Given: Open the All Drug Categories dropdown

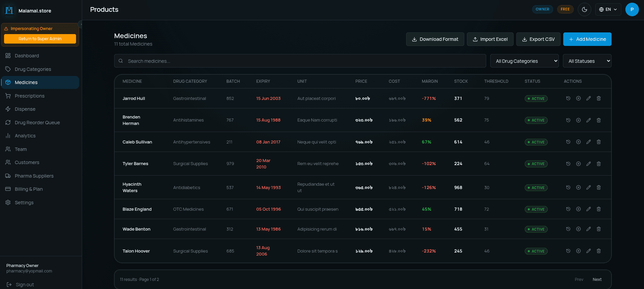Looking at the screenshot, I should [524, 61].
